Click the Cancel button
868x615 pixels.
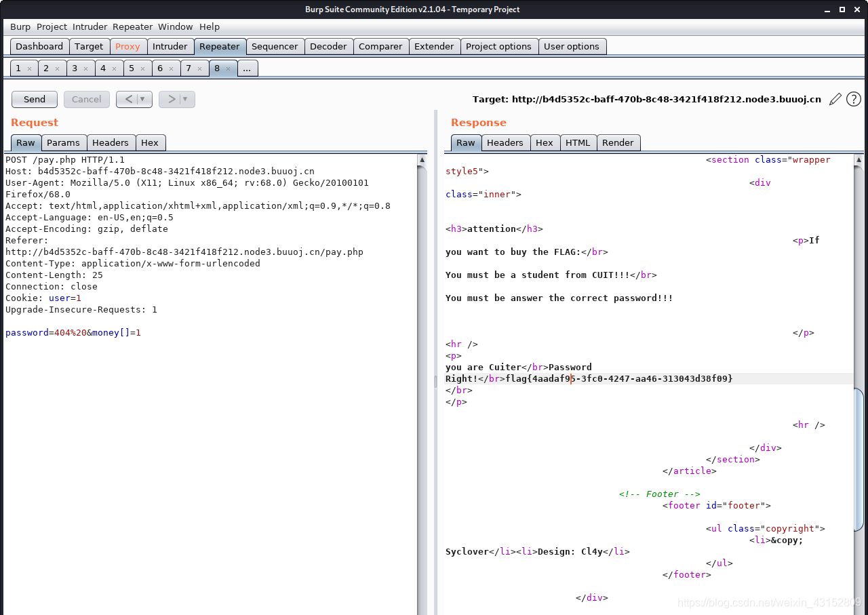click(87, 99)
